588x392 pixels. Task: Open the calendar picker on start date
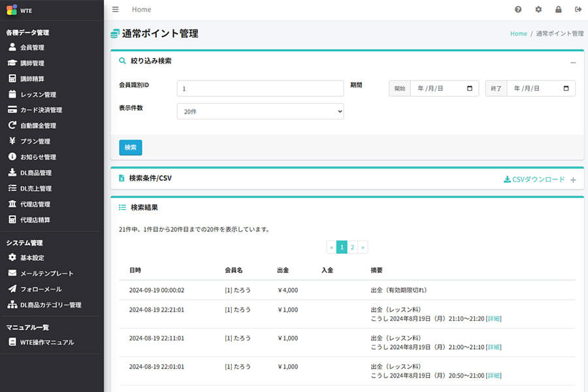tap(470, 88)
